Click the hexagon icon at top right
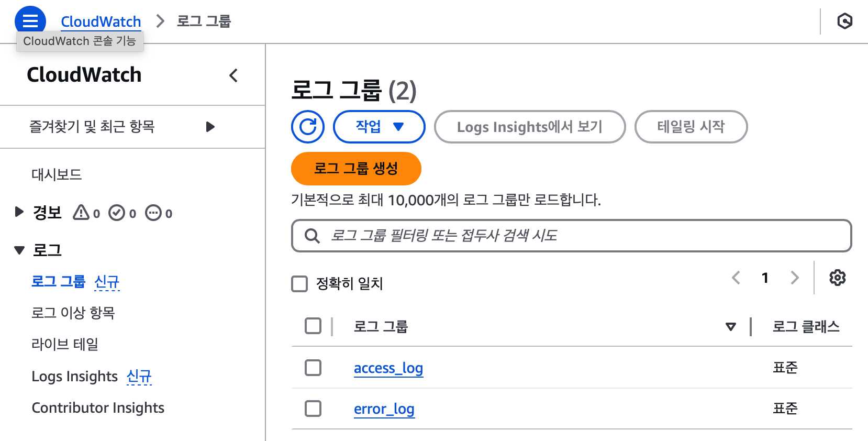Viewport: 868px width, 441px height. pos(844,21)
